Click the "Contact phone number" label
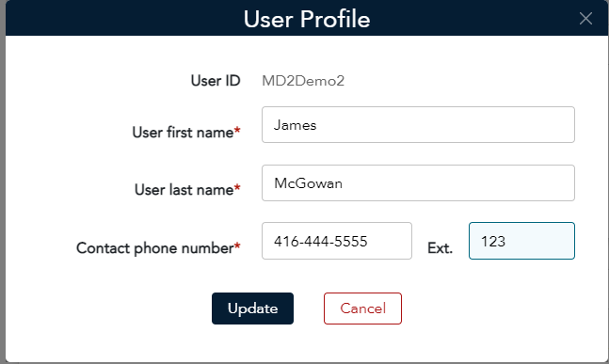The width and height of the screenshot is (609, 364). (155, 248)
